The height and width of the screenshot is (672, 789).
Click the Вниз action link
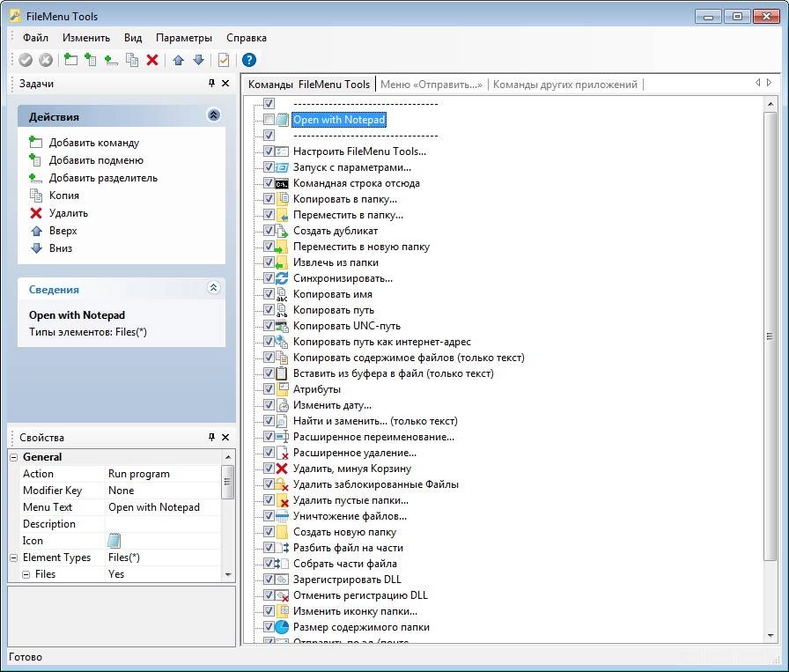click(x=61, y=248)
